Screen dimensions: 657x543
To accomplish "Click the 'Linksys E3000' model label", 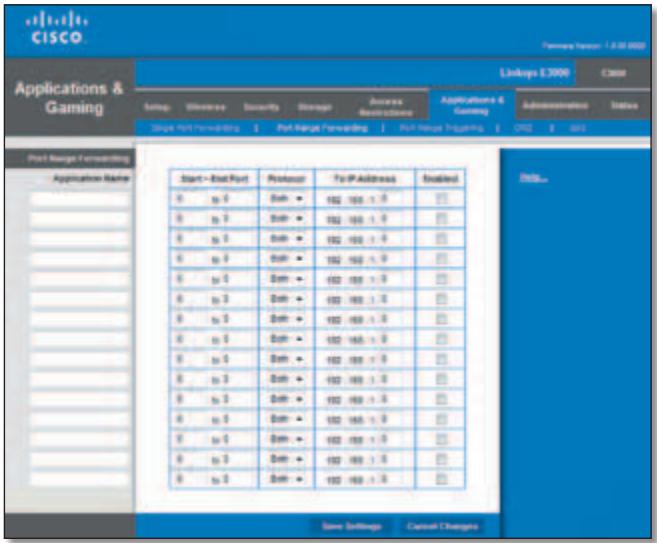I will tap(535, 73).
